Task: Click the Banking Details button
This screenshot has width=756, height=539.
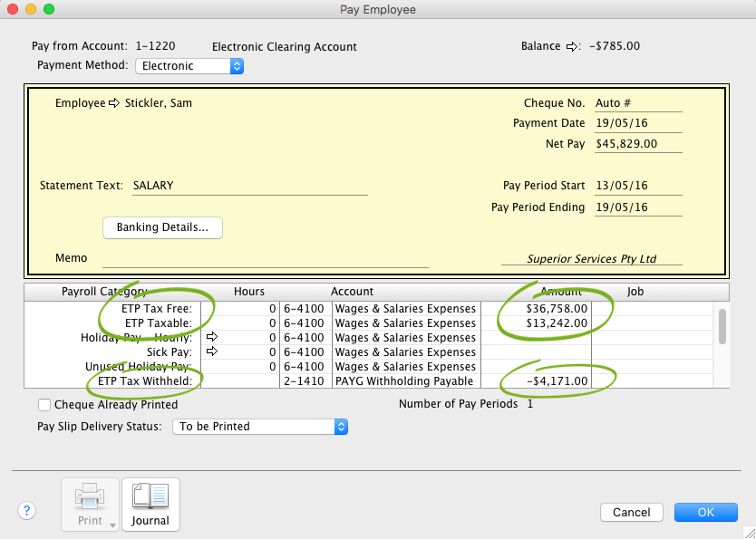Action: (x=163, y=227)
